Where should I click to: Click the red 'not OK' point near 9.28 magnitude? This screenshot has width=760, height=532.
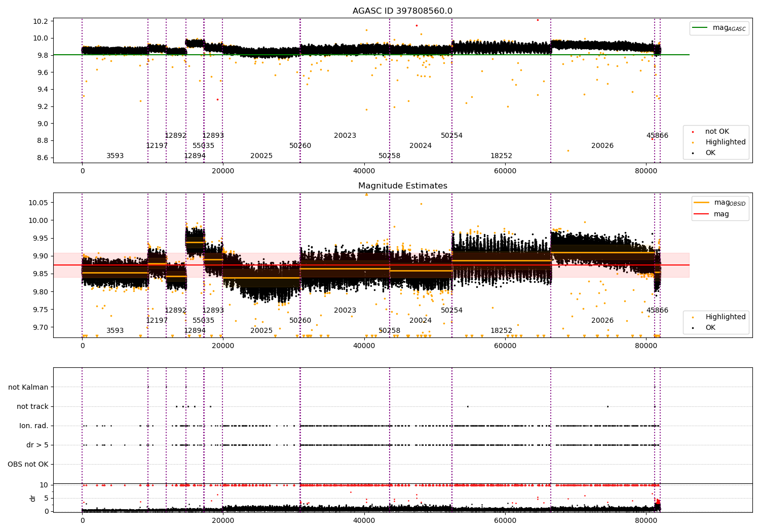tap(217, 99)
